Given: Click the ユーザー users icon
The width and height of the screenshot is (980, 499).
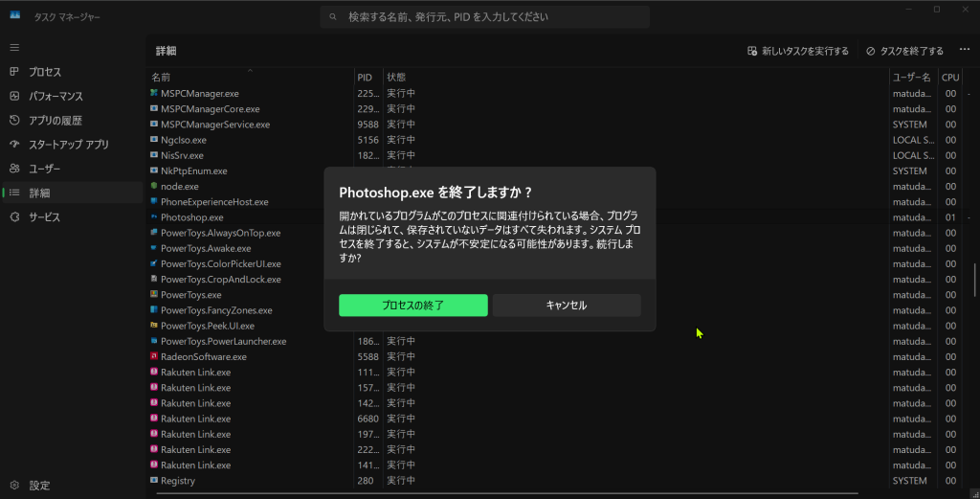Looking at the screenshot, I should coord(14,169).
